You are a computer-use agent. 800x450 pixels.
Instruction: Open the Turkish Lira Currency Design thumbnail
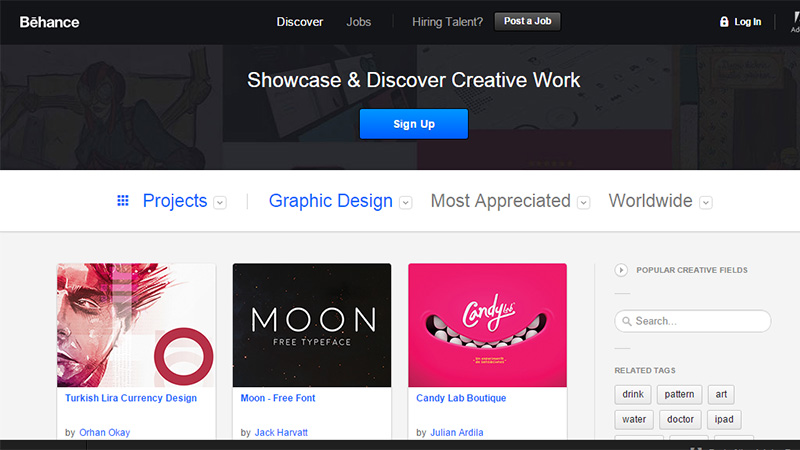[136, 325]
